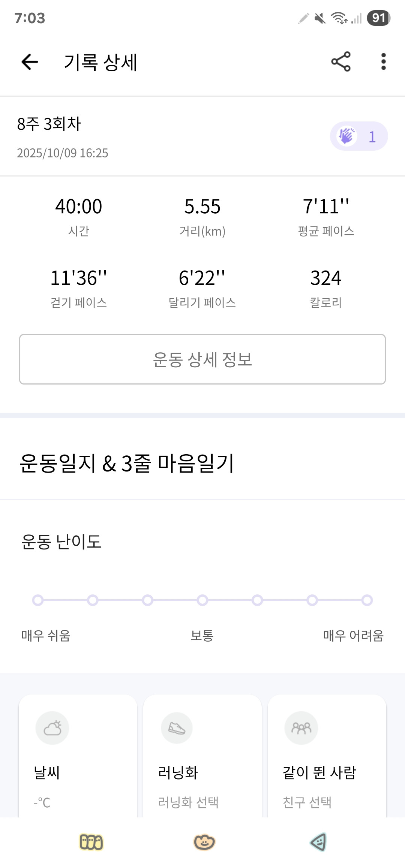Open the orange smiley face bottom tab

[x=204, y=842]
